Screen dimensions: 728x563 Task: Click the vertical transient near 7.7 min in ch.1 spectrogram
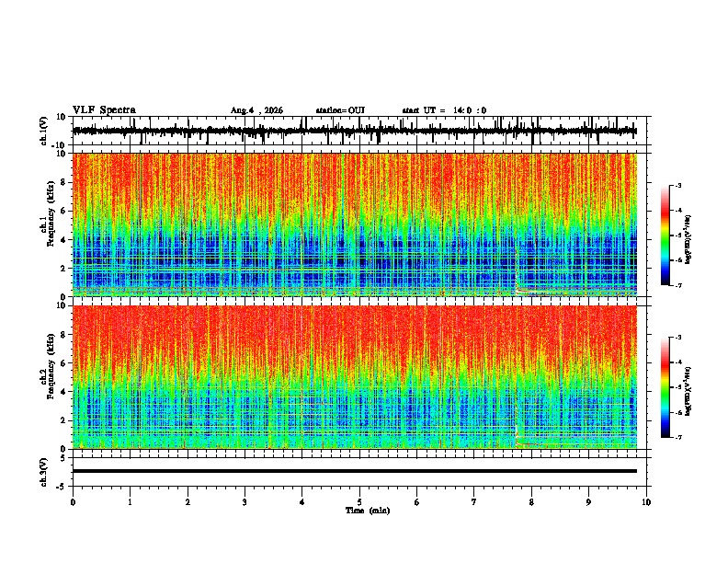pos(517,270)
